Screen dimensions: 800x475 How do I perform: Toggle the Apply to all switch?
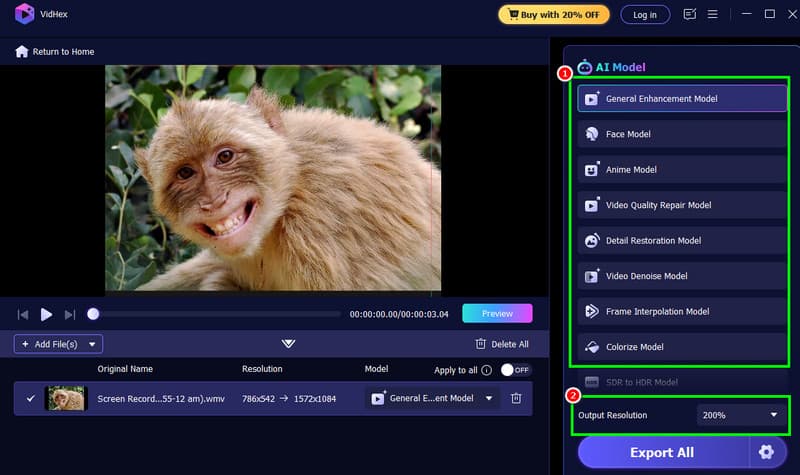pyautogui.click(x=515, y=370)
